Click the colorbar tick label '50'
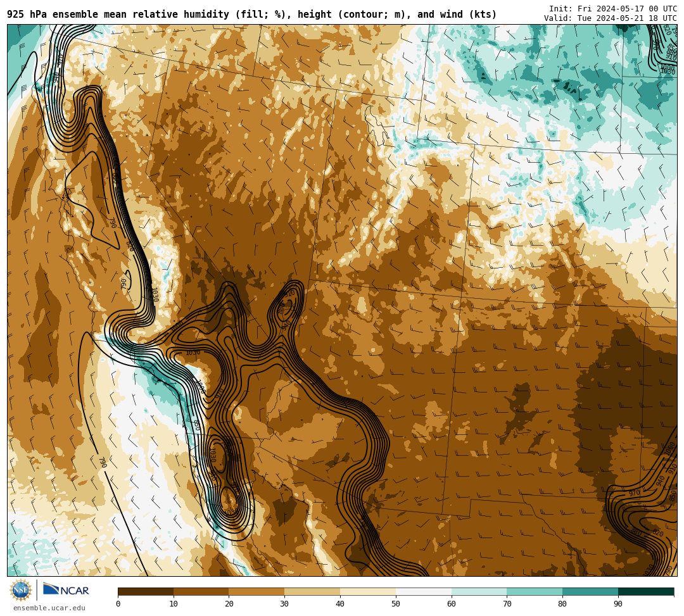The width and height of the screenshot is (684, 616). coord(396,604)
